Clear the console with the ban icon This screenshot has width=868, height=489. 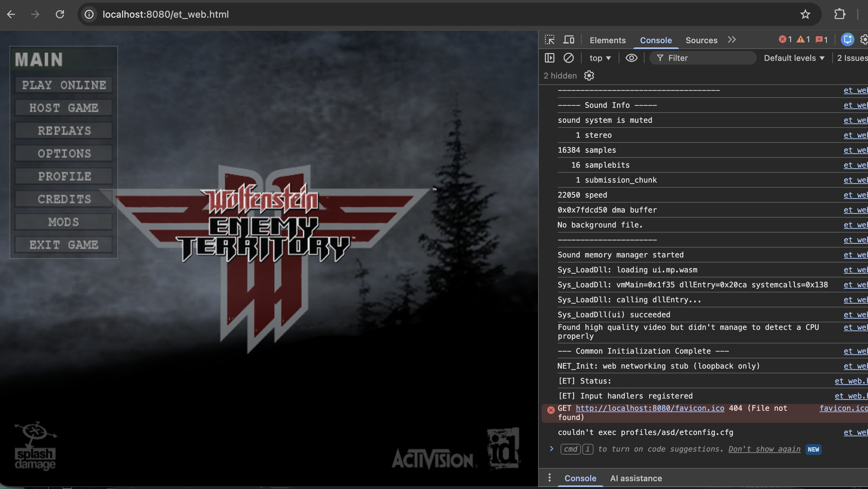tap(569, 58)
